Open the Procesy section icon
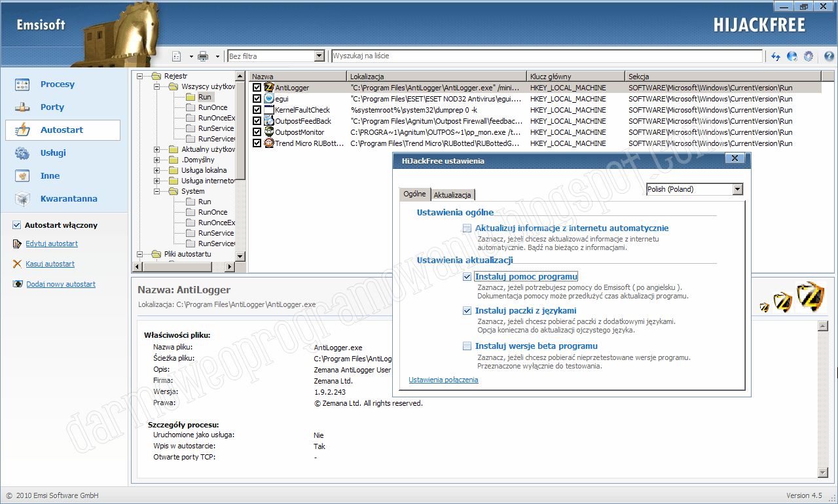Screen dimensions: 838x504 point(22,84)
